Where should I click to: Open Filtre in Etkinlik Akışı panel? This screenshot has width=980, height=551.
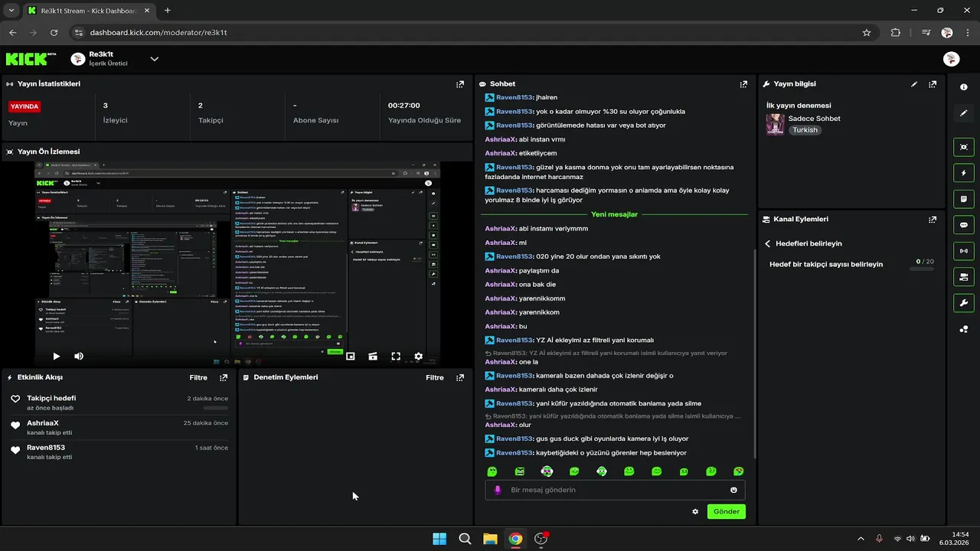tap(198, 377)
